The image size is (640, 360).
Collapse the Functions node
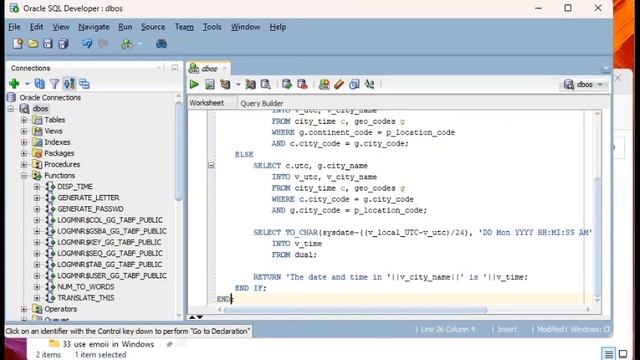24,176
